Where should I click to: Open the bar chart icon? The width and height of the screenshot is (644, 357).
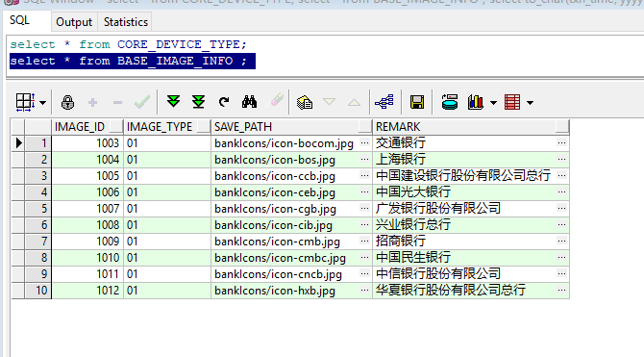click(x=475, y=102)
